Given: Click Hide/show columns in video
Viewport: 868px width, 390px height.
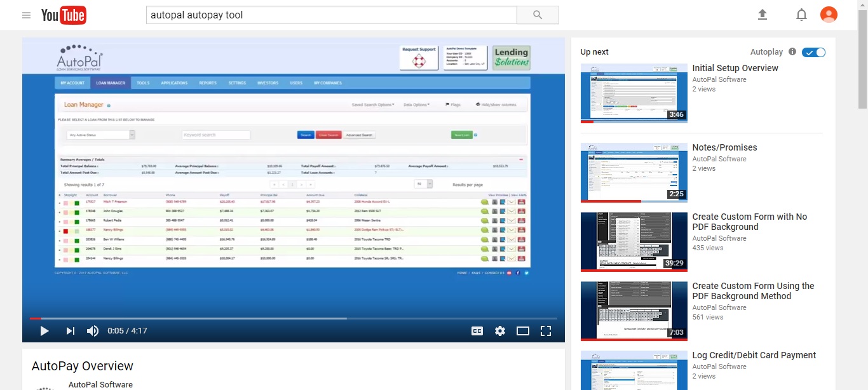Looking at the screenshot, I should (x=496, y=105).
